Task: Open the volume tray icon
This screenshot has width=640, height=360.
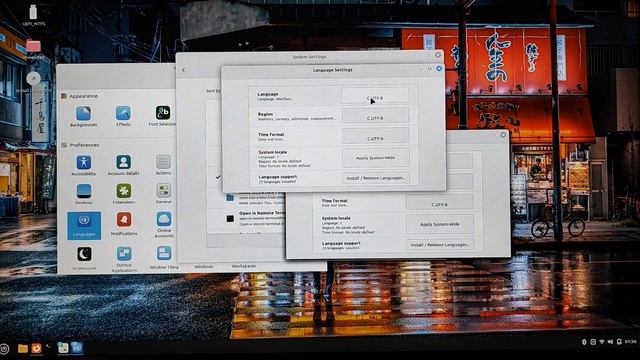Action: (610, 342)
